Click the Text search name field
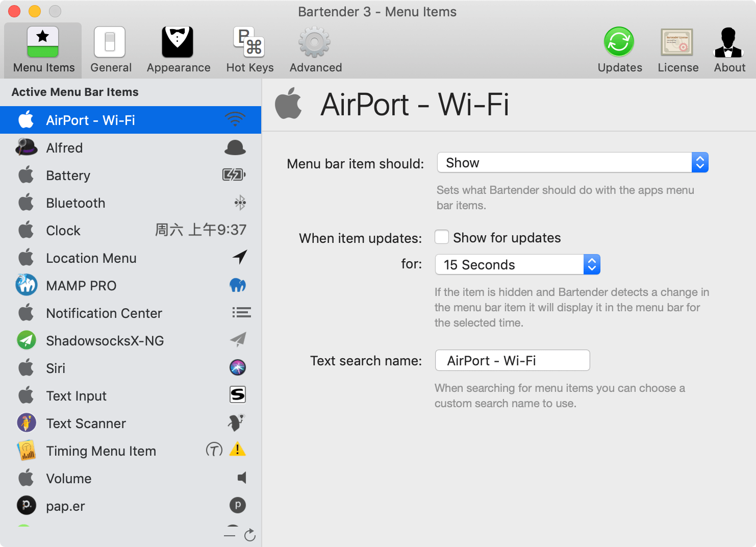The width and height of the screenshot is (756, 547). point(512,360)
